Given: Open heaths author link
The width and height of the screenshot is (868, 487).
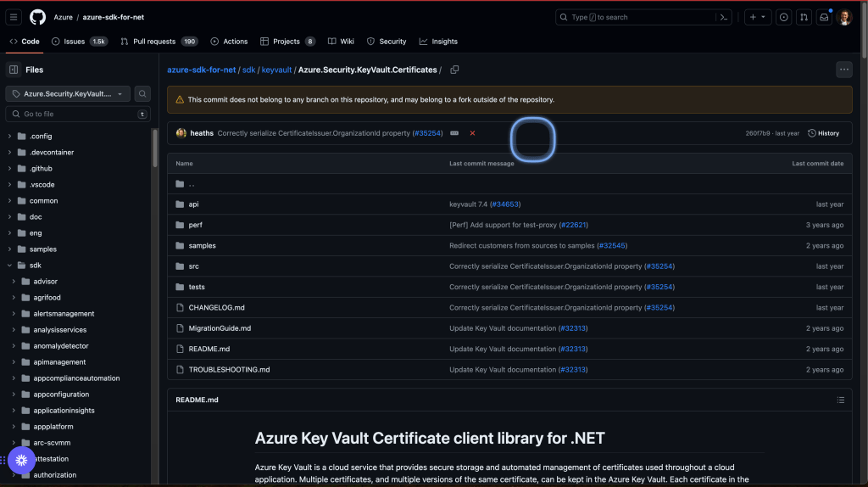Looking at the screenshot, I should [x=202, y=133].
